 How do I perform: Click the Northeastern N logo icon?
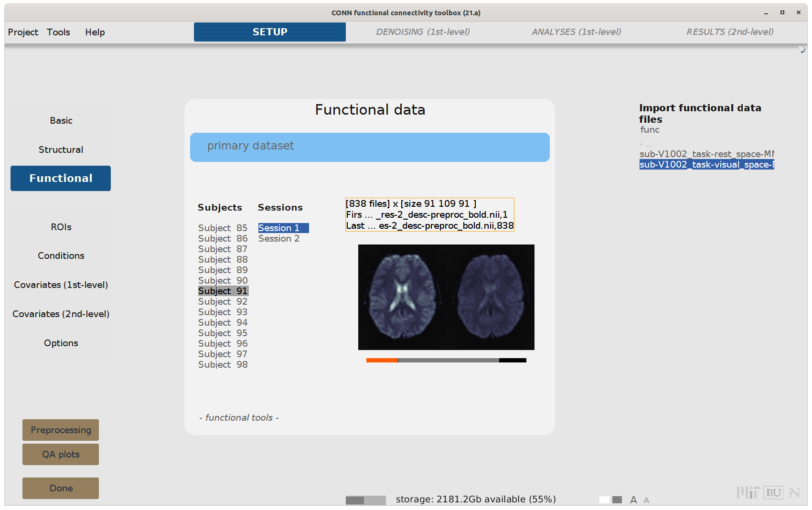click(794, 493)
